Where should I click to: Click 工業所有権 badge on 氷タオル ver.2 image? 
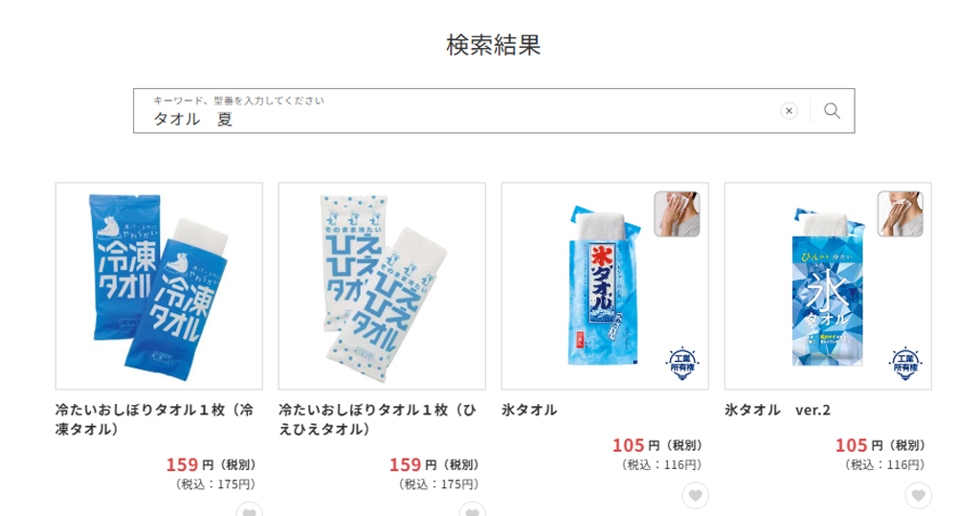[905, 364]
